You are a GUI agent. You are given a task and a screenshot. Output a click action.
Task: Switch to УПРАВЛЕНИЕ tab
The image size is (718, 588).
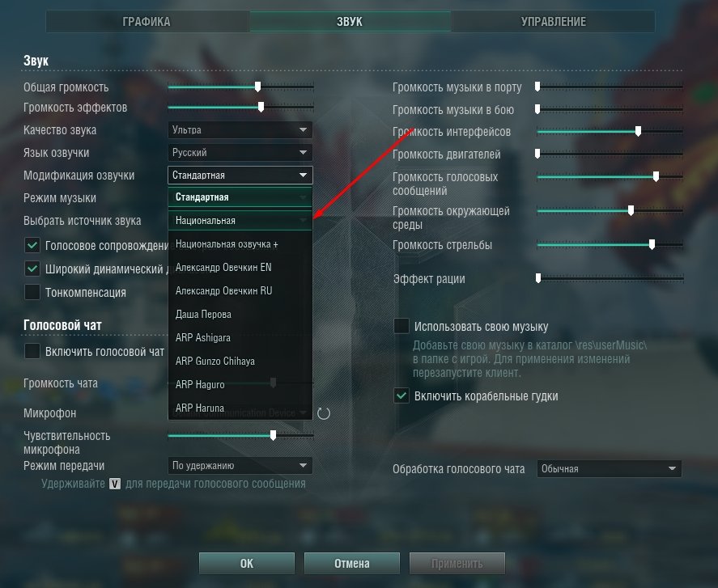click(x=553, y=22)
